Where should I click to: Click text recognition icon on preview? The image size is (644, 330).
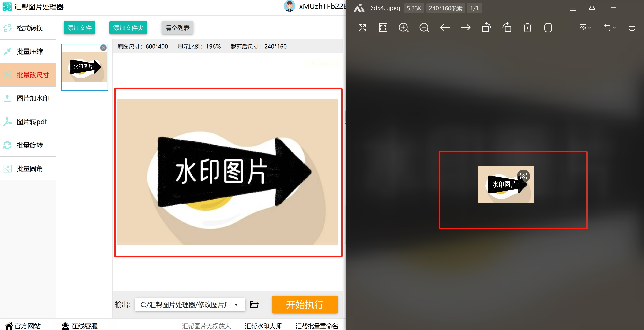click(523, 176)
